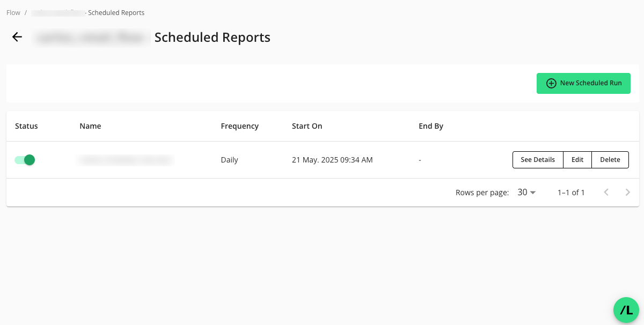Edit the daily scheduled report

coord(577,160)
